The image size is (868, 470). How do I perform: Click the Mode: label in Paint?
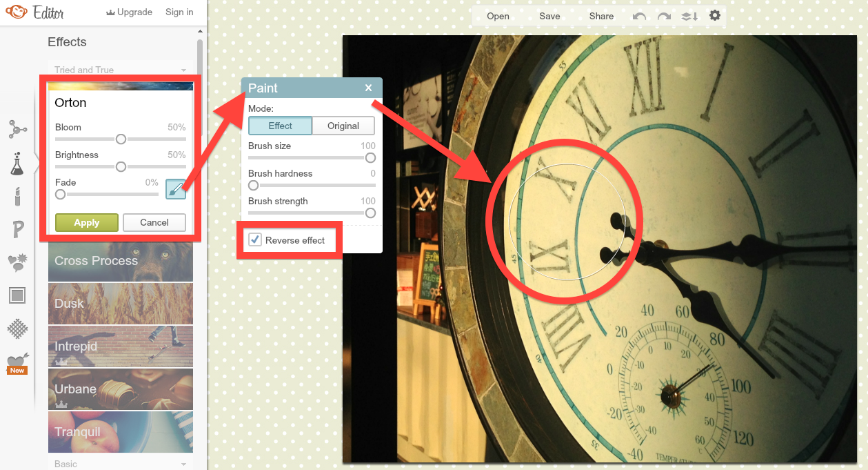[x=261, y=108]
